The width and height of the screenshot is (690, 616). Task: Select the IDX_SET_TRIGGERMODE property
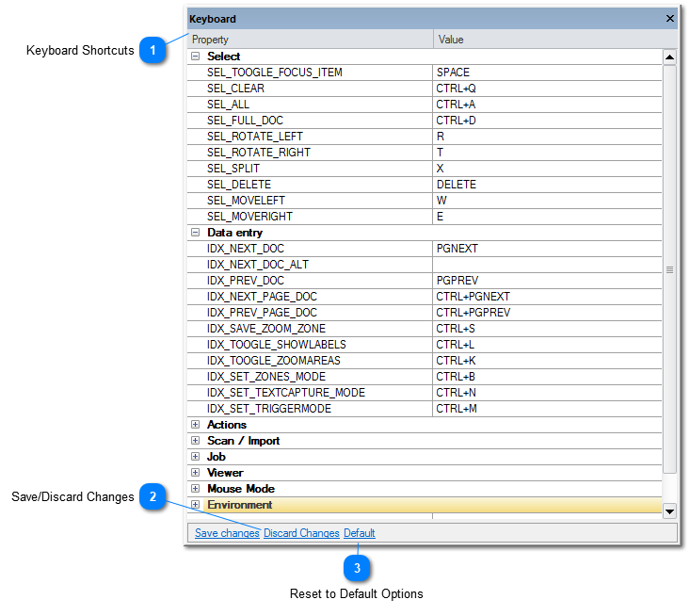pos(310,409)
